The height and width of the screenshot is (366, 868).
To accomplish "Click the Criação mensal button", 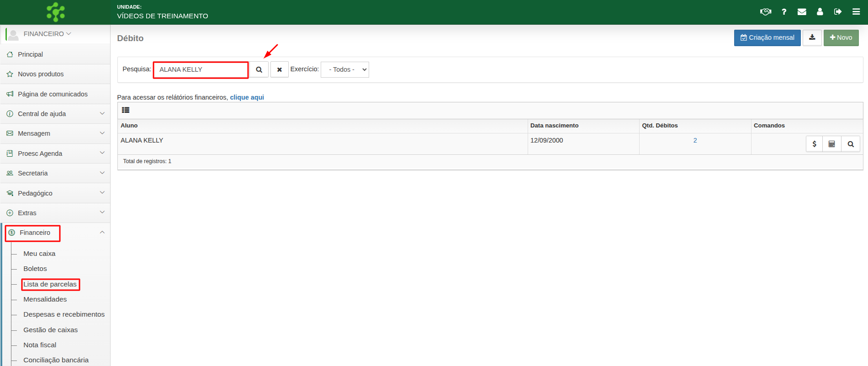I will coord(767,37).
